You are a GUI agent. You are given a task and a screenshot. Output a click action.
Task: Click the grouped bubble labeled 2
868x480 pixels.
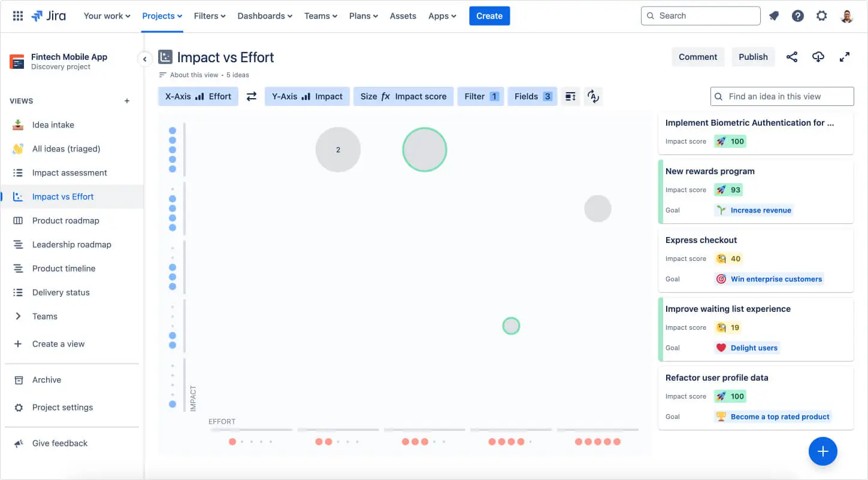point(338,150)
